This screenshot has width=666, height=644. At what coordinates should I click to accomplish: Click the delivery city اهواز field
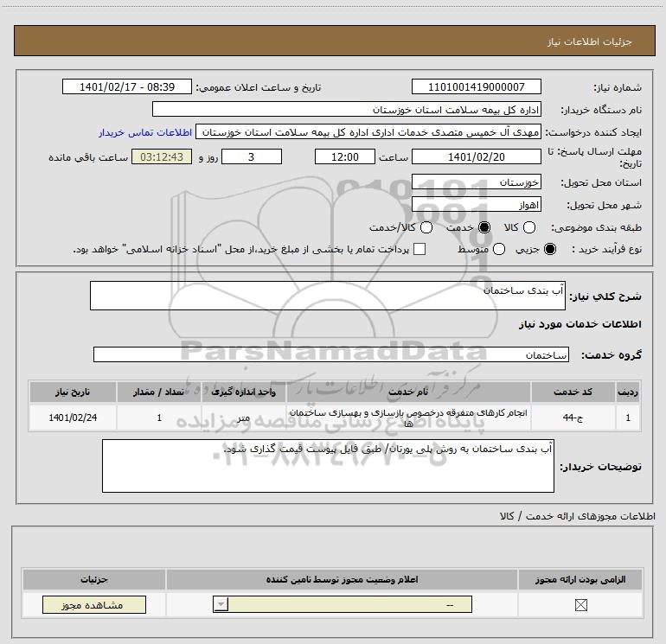pos(476,205)
